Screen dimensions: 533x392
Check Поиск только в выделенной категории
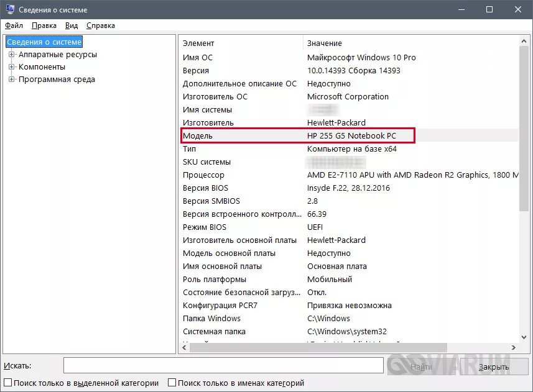pyautogui.click(x=8, y=383)
